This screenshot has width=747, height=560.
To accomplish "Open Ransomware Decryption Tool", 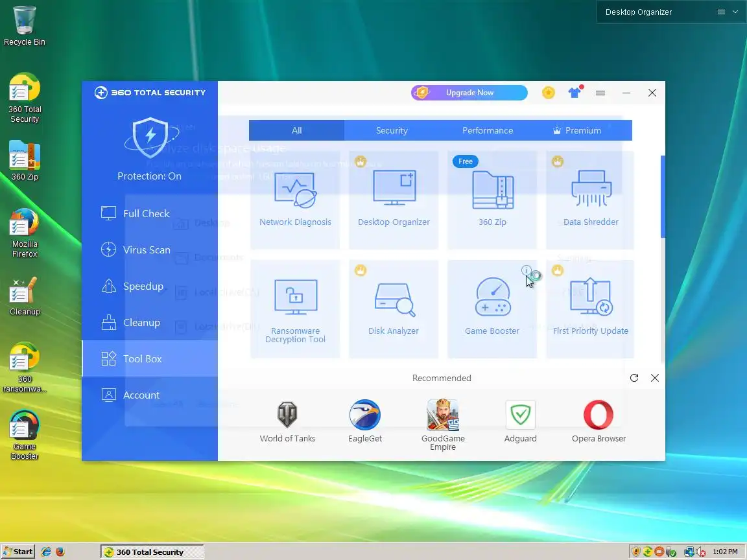I will coord(295,309).
